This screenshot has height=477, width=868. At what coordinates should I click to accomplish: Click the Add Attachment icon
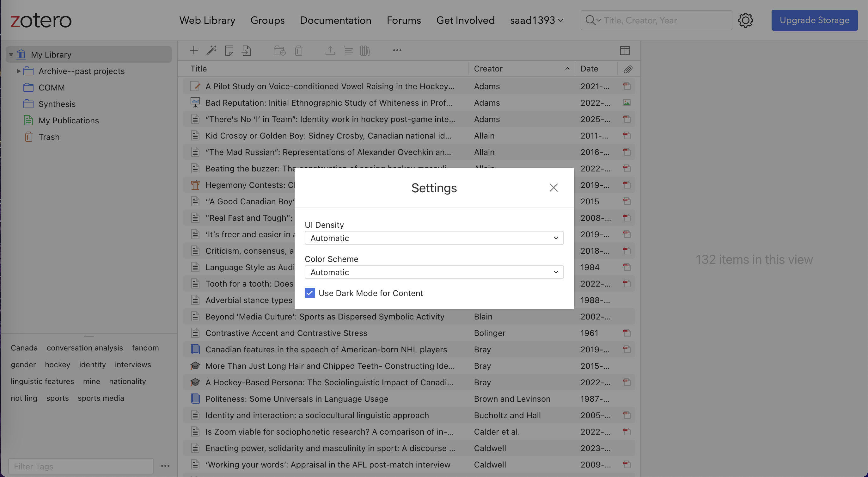pyautogui.click(x=247, y=51)
